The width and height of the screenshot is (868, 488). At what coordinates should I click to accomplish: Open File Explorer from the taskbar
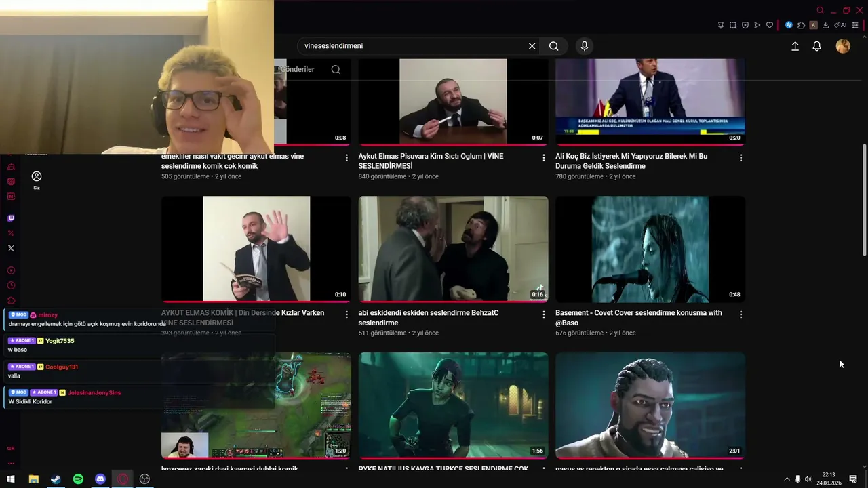tap(33, 479)
